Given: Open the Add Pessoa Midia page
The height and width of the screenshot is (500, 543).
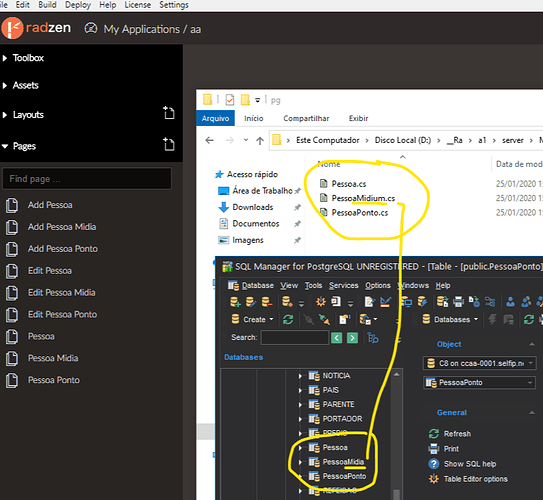Looking at the screenshot, I should (62, 227).
